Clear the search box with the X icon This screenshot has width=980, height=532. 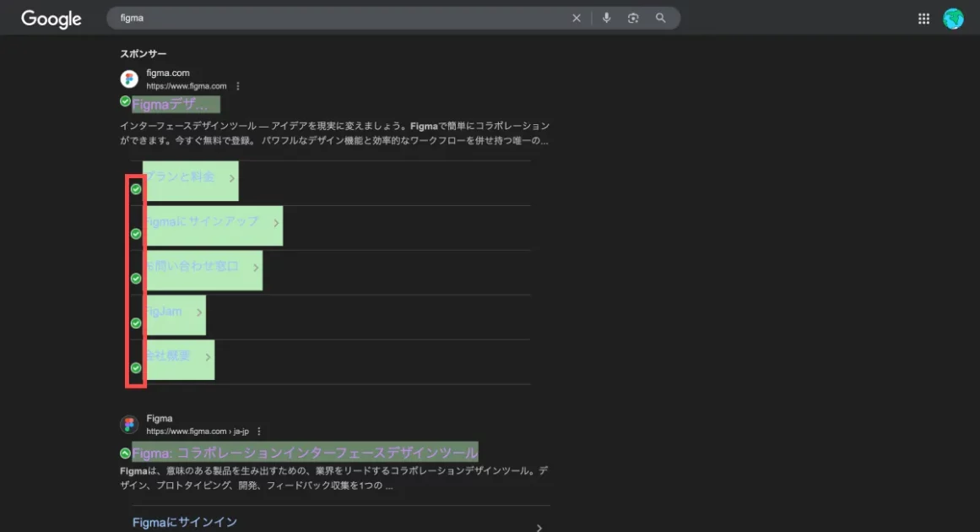pyautogui.click(x=577, y=19)
